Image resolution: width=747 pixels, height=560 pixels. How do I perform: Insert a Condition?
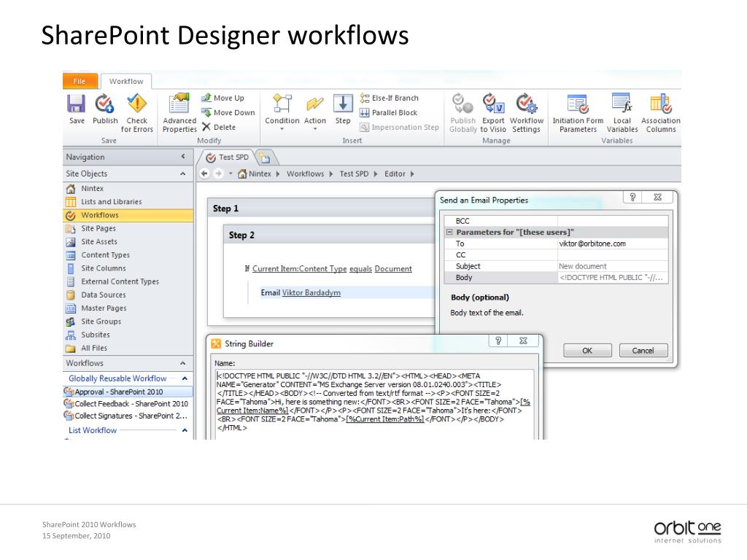point(282,111)
